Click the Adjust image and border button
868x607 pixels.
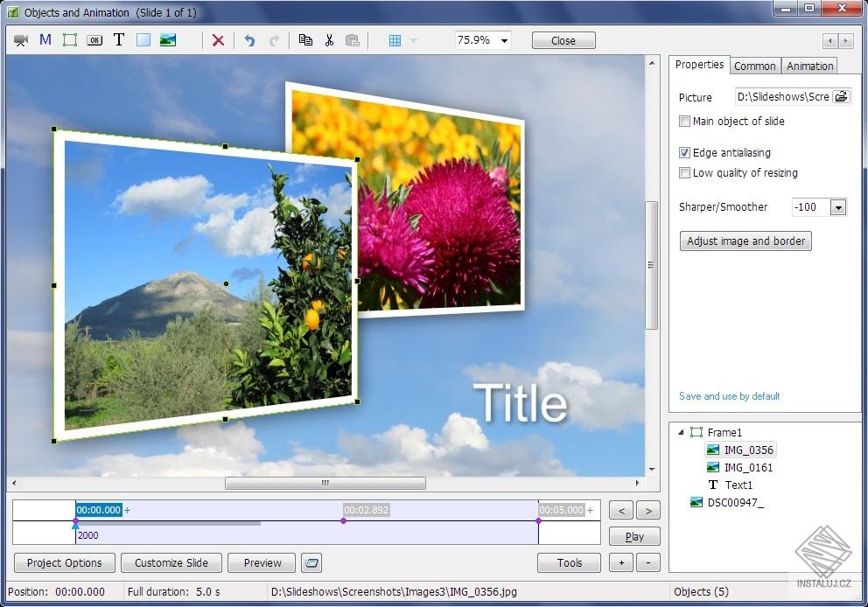745,241
